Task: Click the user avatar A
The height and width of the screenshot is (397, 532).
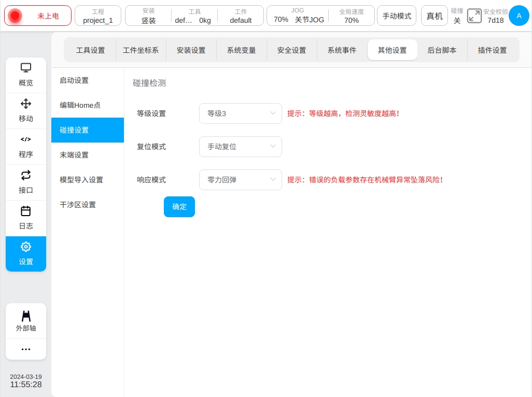Action: [519, 16]
